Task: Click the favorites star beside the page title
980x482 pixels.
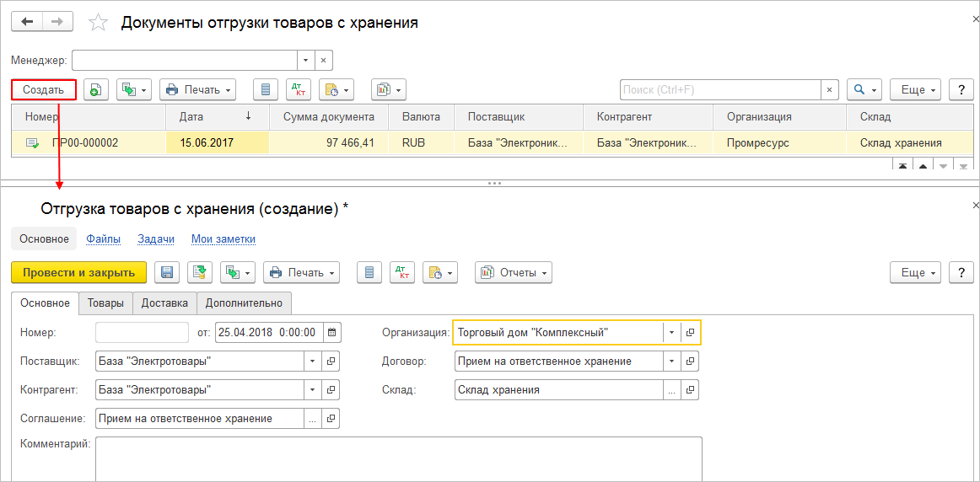Action: click(99, 23)
